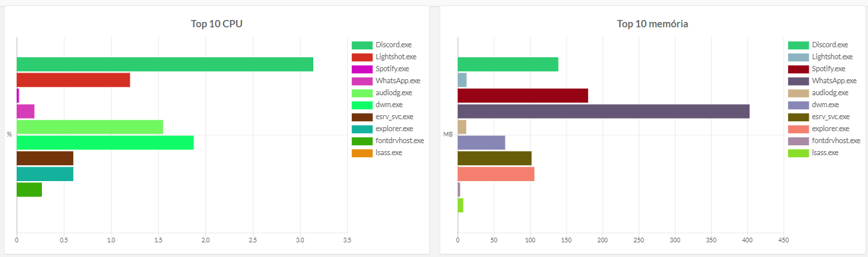The height and width of the screenshot is (257, 868).
Task: Click the Spotify.exe swatch in memória legend
Action: tap(798, 69)
